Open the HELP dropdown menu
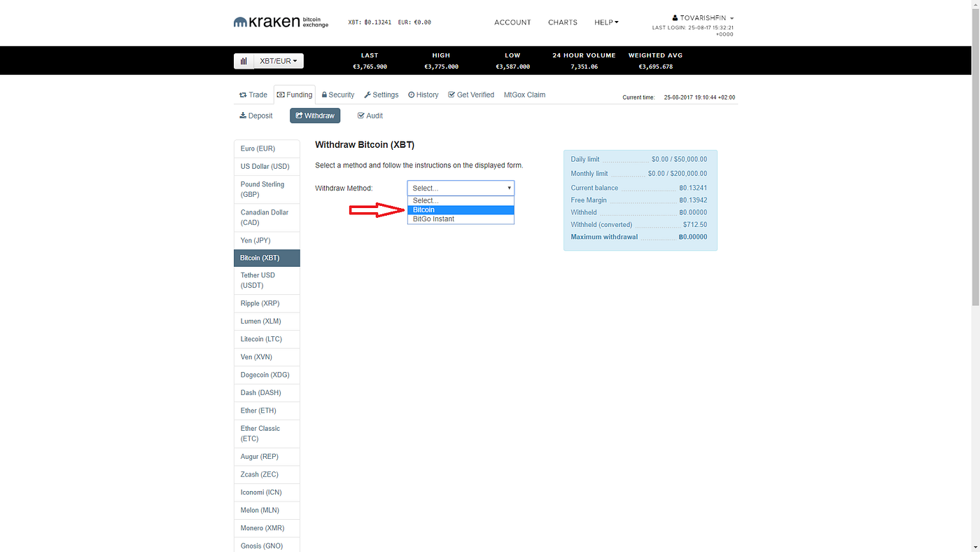This screenshot has height=552, width=980. (606, 22)
